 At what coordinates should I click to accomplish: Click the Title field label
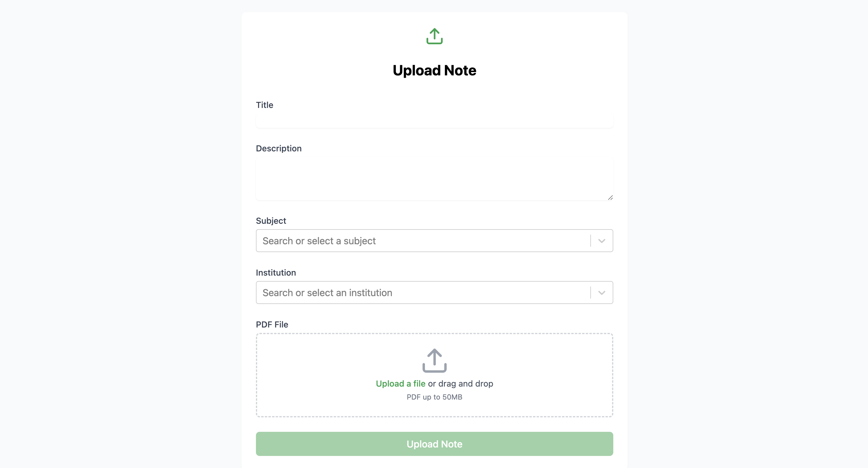(264, 105)
